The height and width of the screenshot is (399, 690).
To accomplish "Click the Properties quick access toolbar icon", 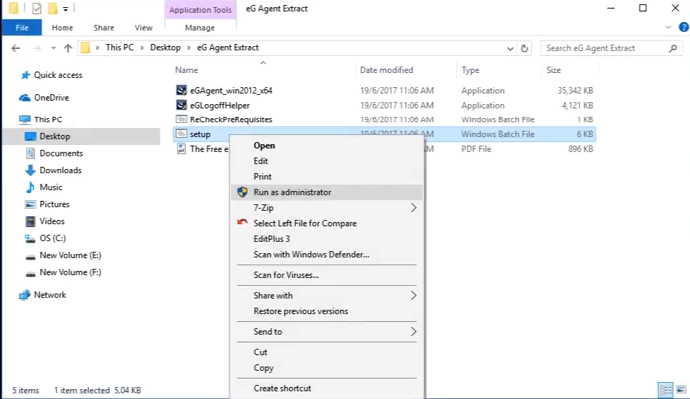I will coord(37,8).
